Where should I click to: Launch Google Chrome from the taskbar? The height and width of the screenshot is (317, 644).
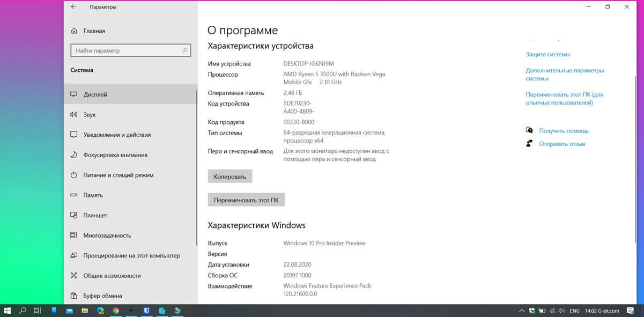[x=116, y=311]
